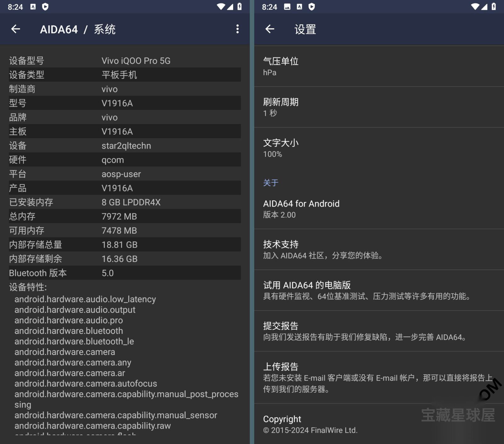504x444 pixels.
Task: Tap back arrow in AIDA64 系统 screen
Action: [15, 29]
